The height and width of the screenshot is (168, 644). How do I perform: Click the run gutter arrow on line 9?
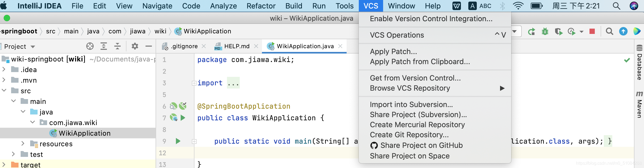pyautogui.click(x=178, y=141)
